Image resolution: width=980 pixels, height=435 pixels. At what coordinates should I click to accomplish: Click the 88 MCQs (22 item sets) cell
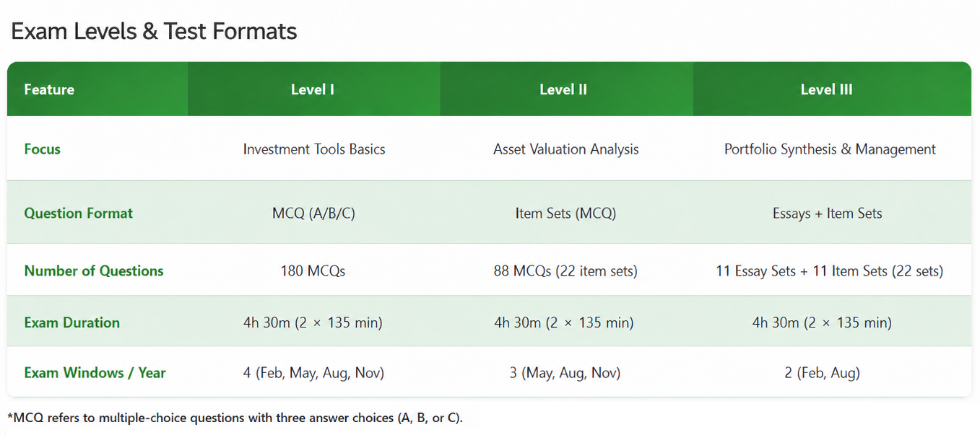coord(565,271)
